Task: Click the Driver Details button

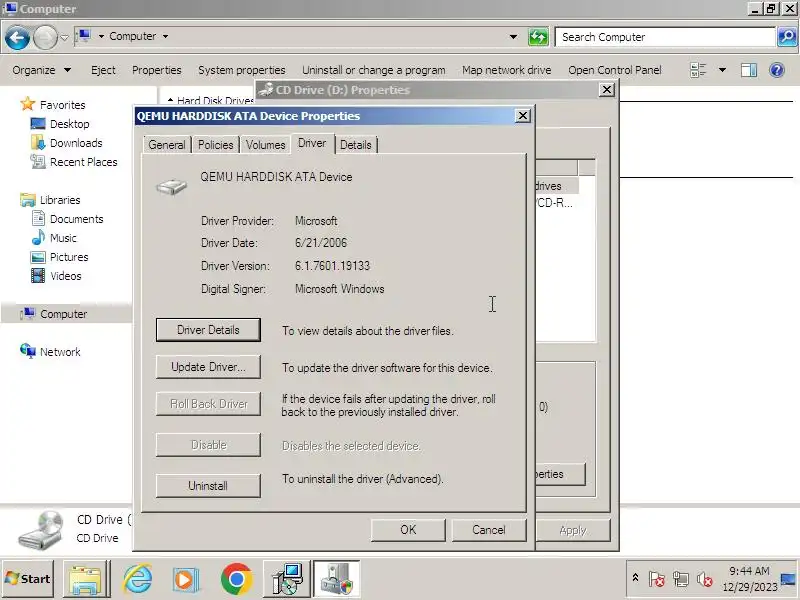Action: tap(208, 330)
